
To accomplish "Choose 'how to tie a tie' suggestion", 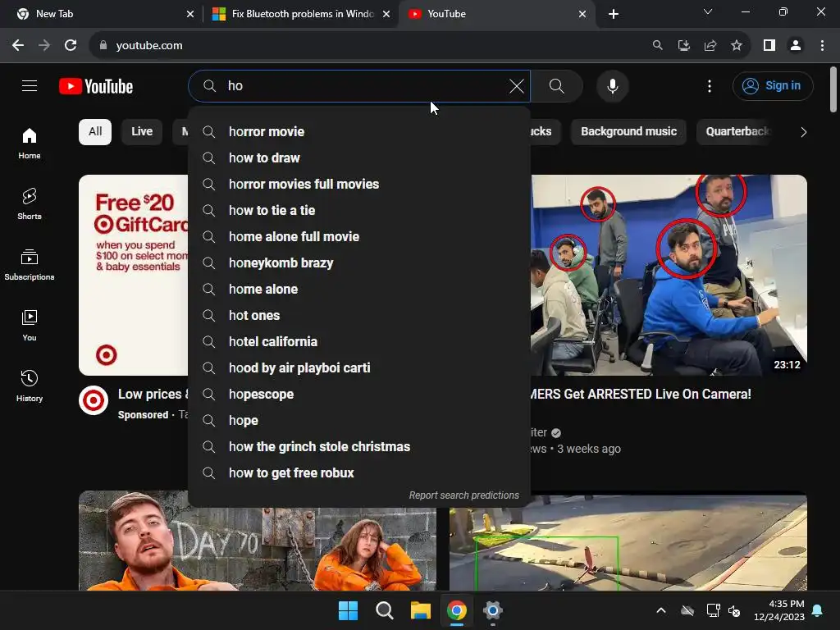I will 359,211.
